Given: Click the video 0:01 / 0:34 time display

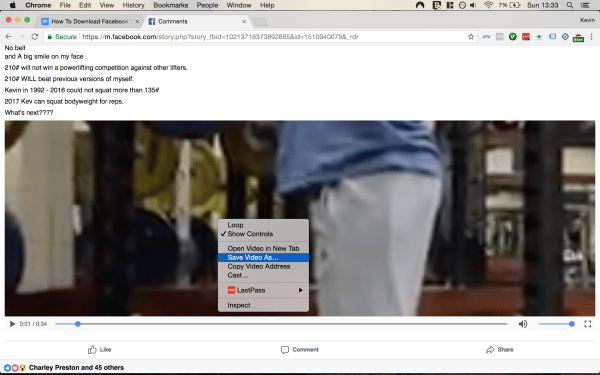Looking at the screenshot, I should (33, 324).
